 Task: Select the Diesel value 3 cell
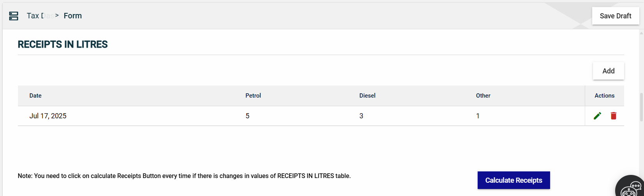pos(361,116)
